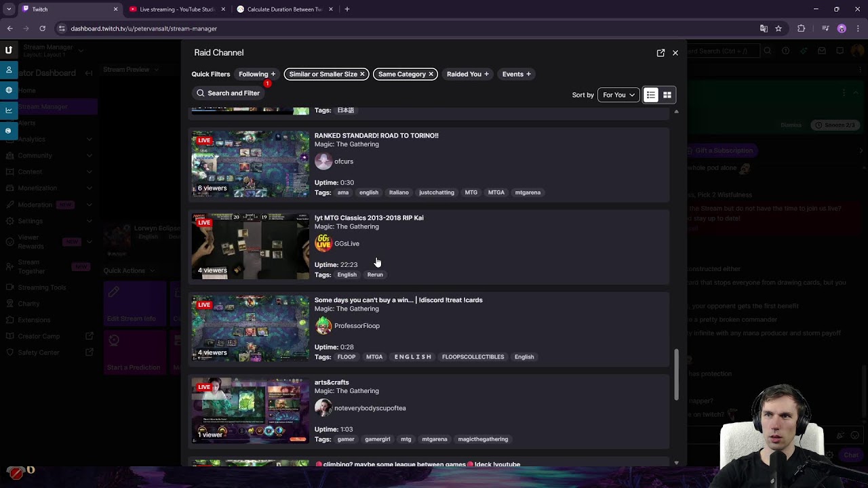Open the tab search dropdown
Image resolution: width=868 pixels, height=488 pixels.
pyautogui.click(x=9, y=9)
